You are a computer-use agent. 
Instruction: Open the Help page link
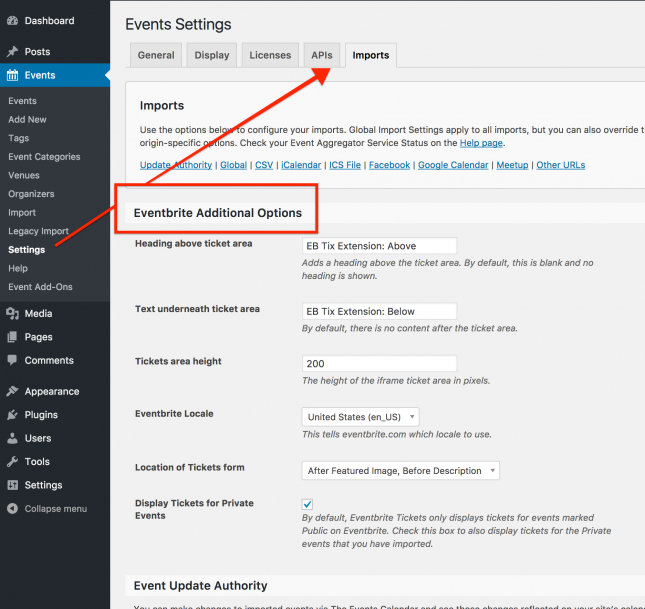pos(482,144)
